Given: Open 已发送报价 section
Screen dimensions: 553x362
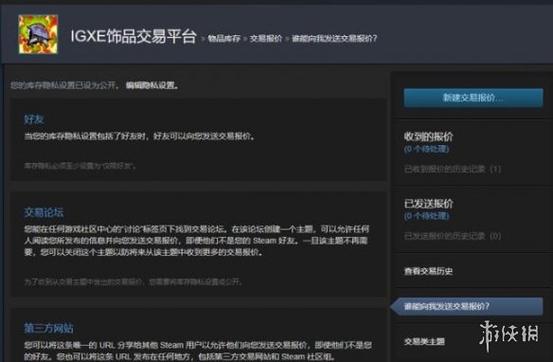Looking at the screenshot, I should pos(429,203).
